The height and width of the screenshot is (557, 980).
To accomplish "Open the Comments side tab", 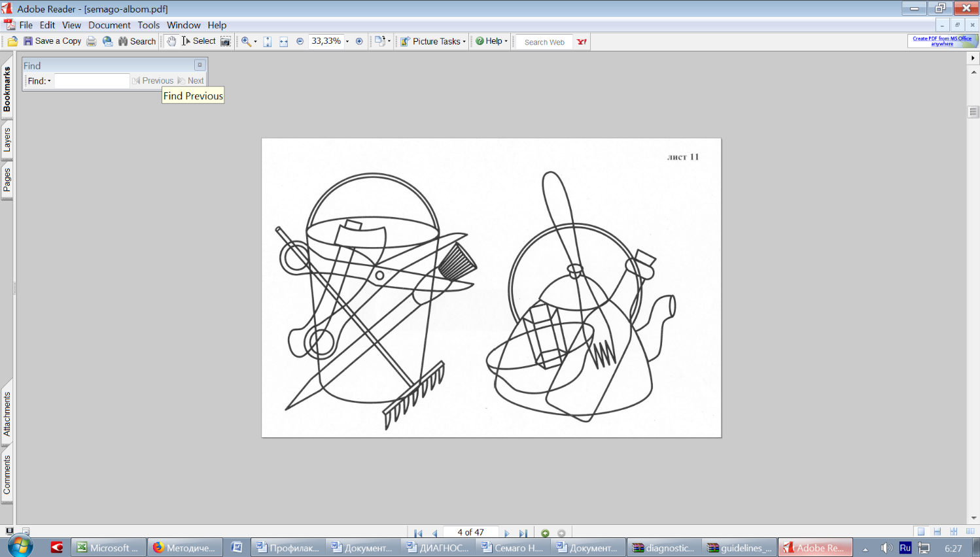I will click(7, 475).
